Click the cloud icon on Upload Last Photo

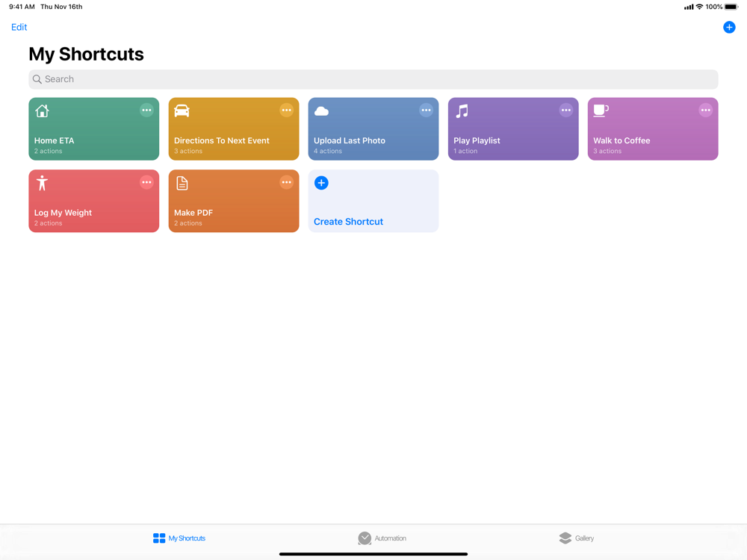[x=321, y=111]
